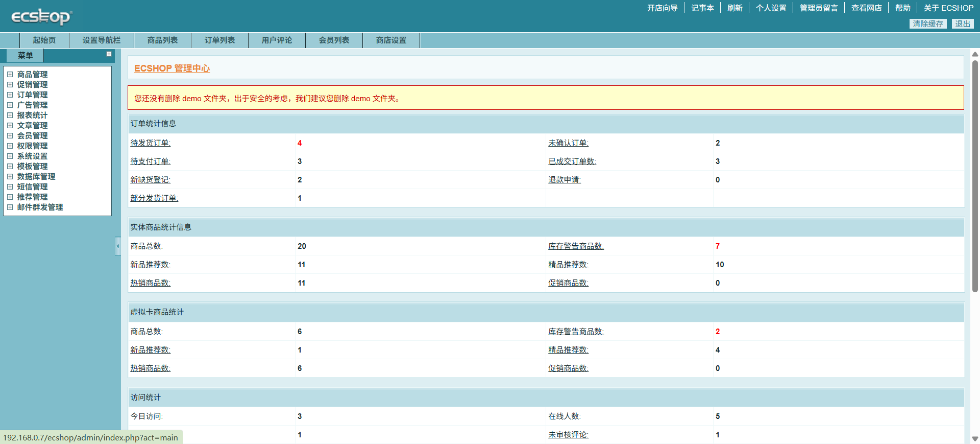Screen dimensions: 980x444
Task: Click the scrollbar up arrow
Action: click(x=975, y=54)
